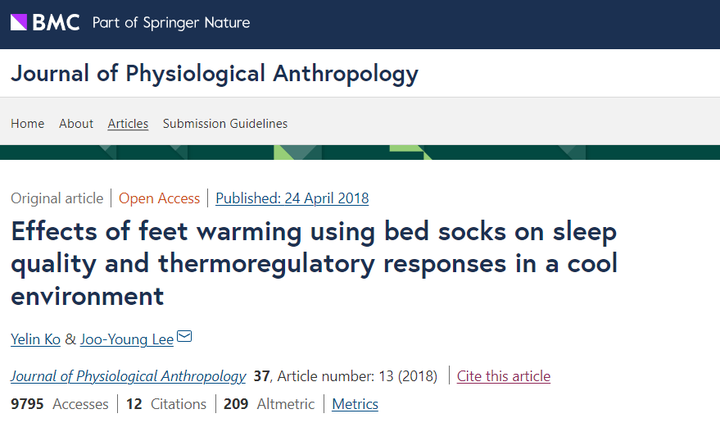The height and width of the screenshot is (441, 720).
Task: Click the 209 Altmetric score
Action: tap(269, 404)
